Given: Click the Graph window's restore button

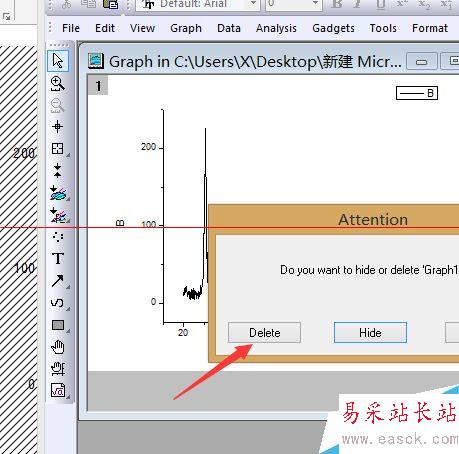Looking at the screenshot, I should pos(451,61).
